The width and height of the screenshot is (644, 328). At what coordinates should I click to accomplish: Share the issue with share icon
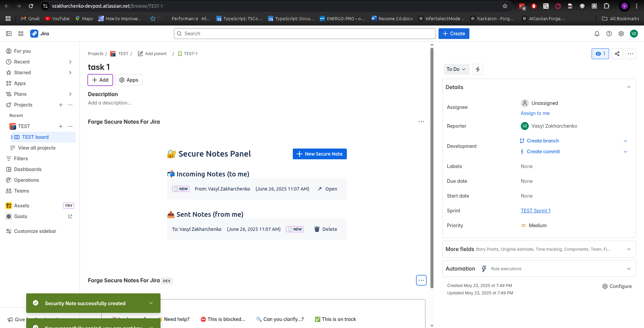click(x=617, y=54)
